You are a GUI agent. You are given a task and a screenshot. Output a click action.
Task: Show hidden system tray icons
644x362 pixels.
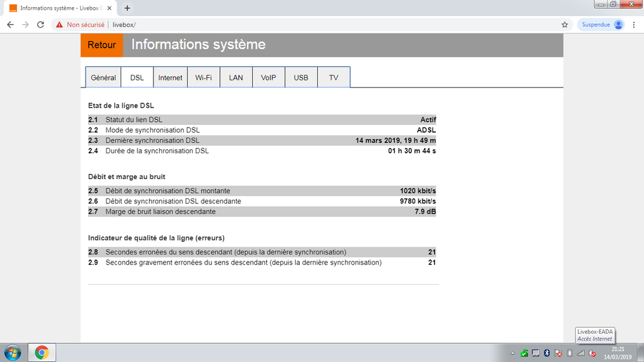512,353
